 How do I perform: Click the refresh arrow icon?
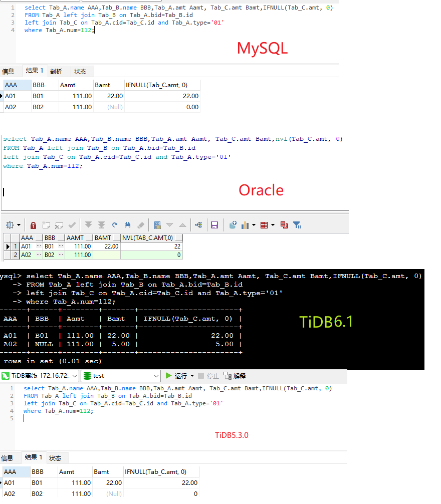click(x=115, y=224)
